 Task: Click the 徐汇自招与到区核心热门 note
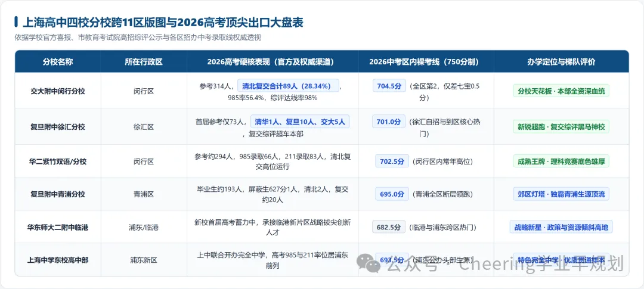tap(445, 127)
